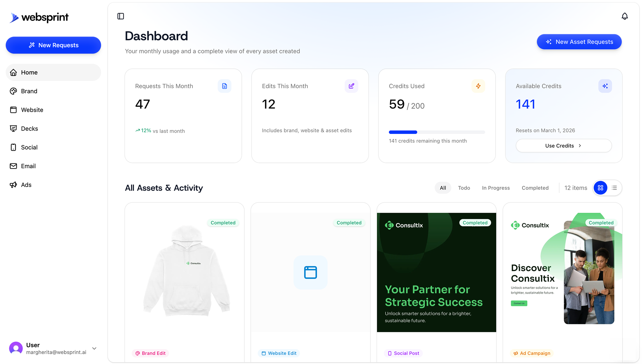Click the credits used progress bar
This screenshot has width=642, height=364.
(x=436, y=132)
